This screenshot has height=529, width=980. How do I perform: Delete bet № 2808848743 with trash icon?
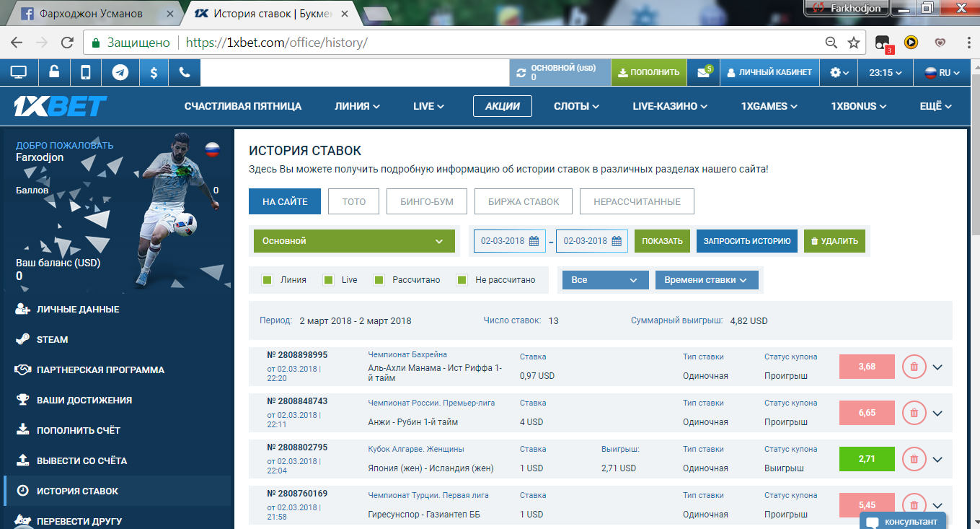(914, 413)
